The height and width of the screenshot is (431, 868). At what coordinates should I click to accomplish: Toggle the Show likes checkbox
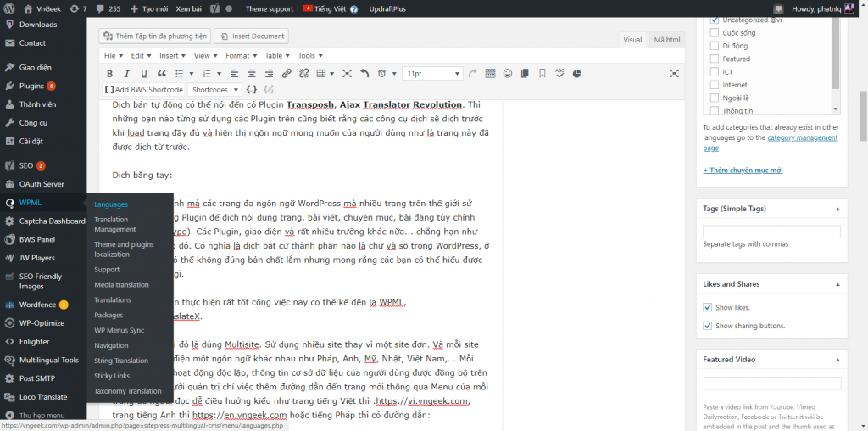[x=707, y=307]
